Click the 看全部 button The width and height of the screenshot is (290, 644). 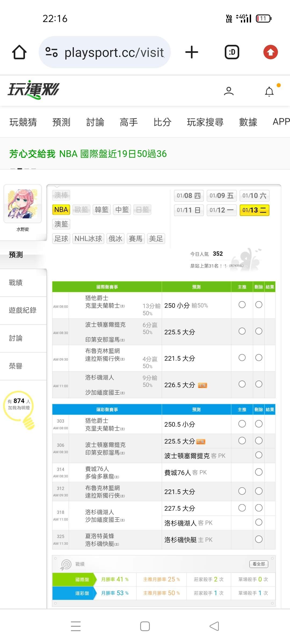click(259, 564)
